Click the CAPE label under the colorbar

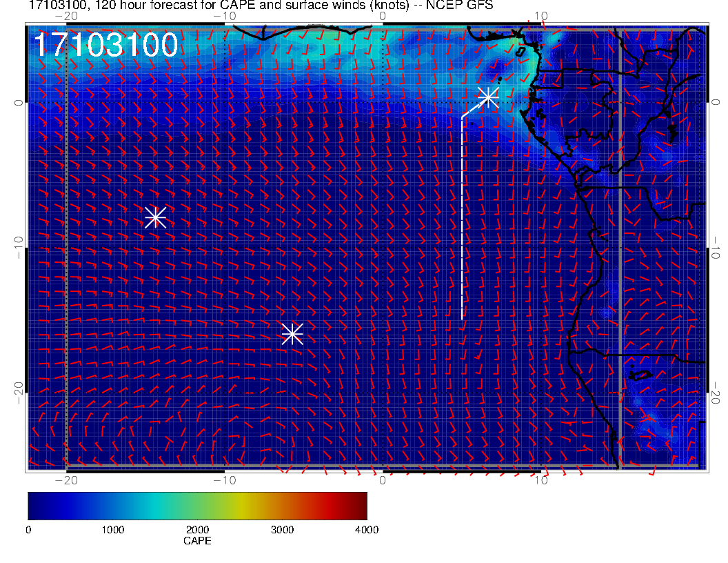click(x=197, y=542)
